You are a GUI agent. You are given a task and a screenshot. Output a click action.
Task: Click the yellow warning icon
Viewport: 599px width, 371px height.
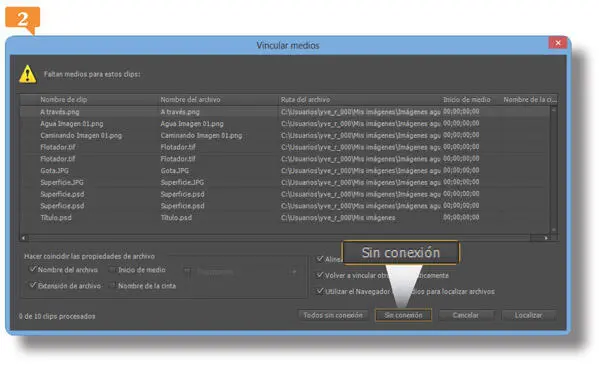[x=28, y=74]
